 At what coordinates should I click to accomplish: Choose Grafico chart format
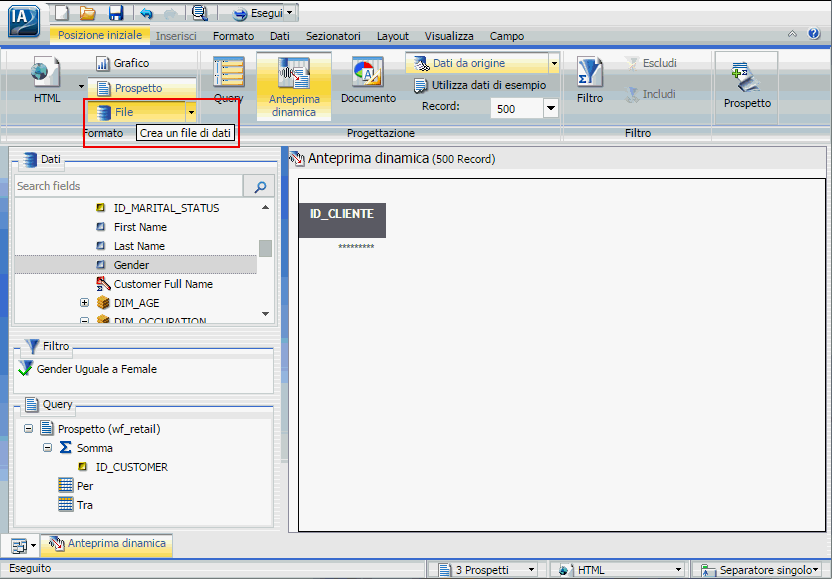[123, 63]
